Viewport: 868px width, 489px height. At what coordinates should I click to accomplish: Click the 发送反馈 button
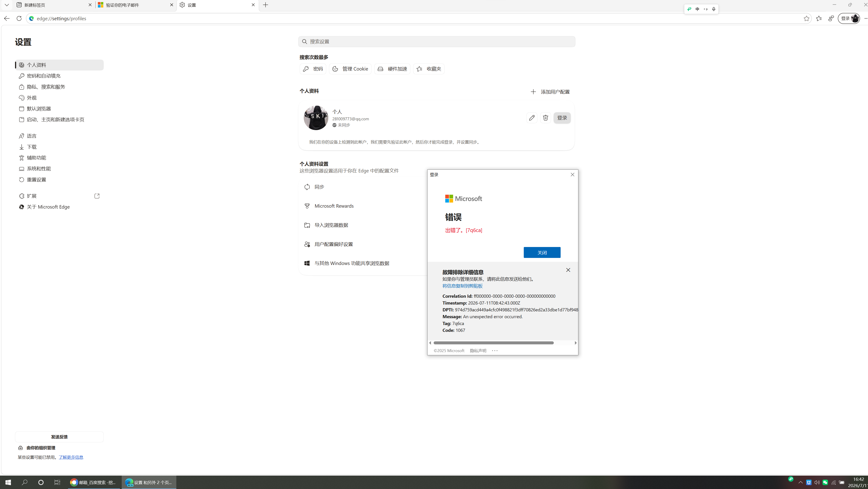pyautogui.click(x=59, y=437)
